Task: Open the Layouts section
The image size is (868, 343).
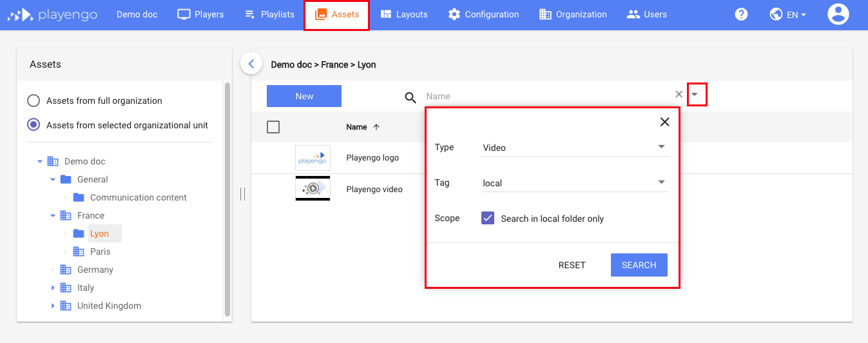Action: click(404, 14)
